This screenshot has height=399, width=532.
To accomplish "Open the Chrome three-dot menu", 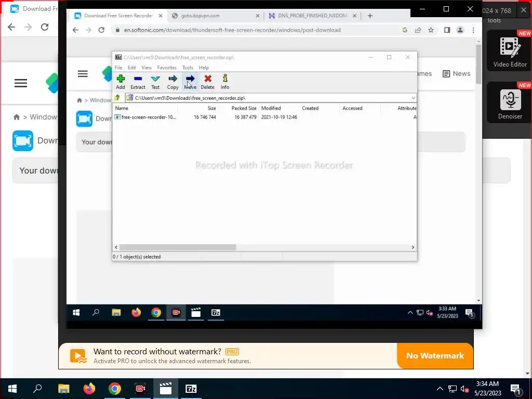I will (x=473, y=30).
